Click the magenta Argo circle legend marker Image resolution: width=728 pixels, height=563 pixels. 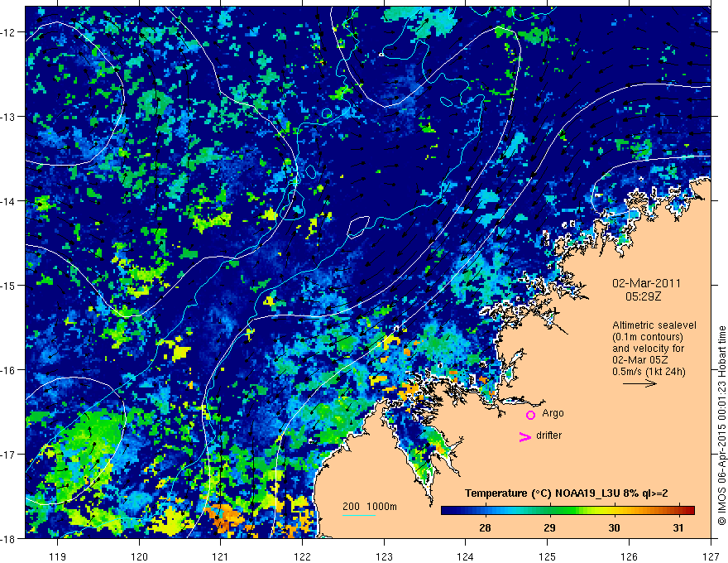point(530,415)
